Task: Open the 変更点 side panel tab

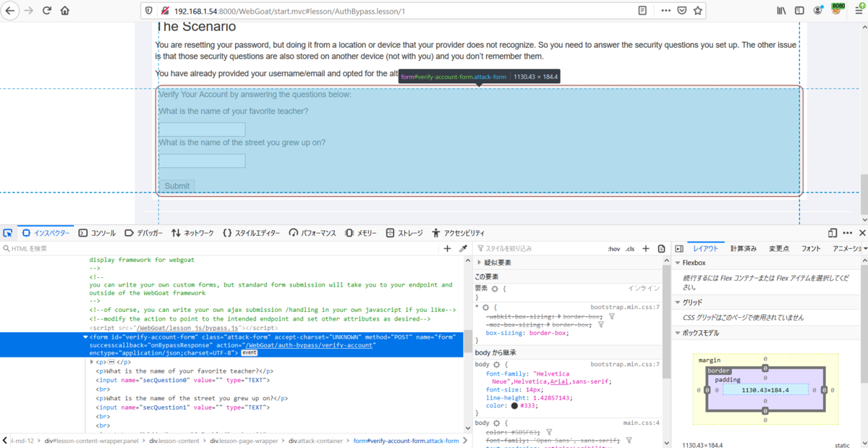Action: (x=779, y=248)
